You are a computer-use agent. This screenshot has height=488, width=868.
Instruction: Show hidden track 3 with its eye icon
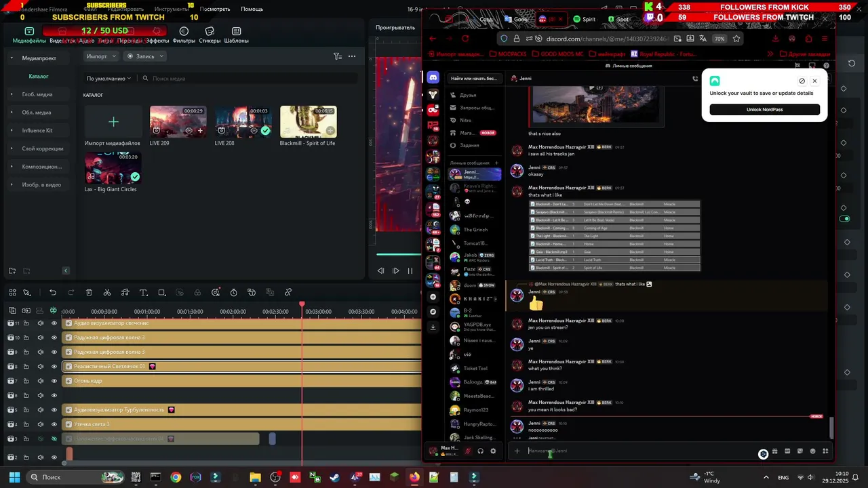[x=54, y=439]
